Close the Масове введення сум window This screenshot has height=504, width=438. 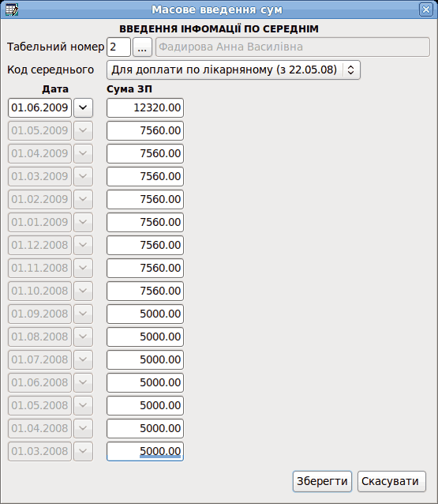tap(426, 9)
